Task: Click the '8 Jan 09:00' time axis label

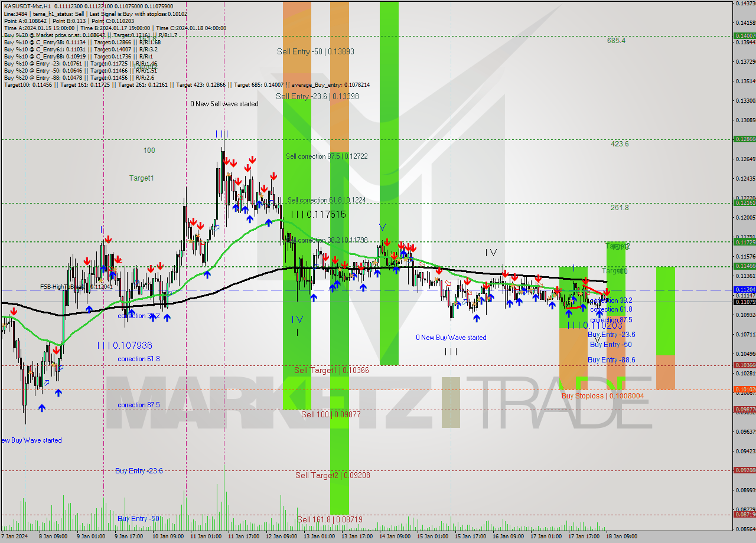Action: (53, 537)
